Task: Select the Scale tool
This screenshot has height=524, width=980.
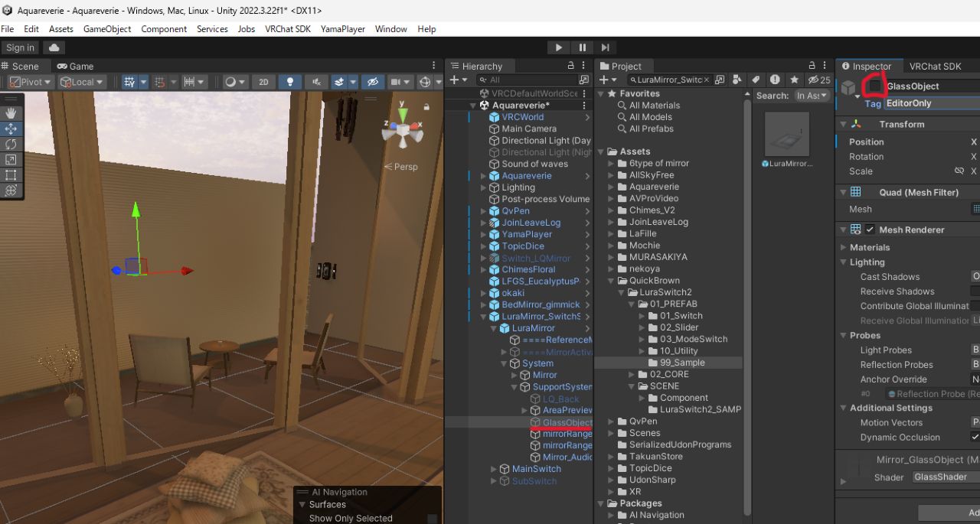Action: 11,159
